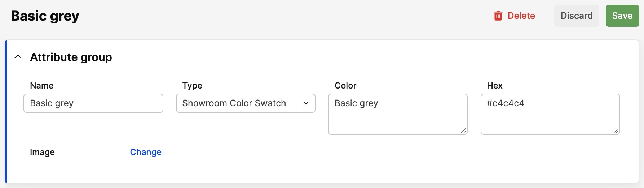The height and width of the screenshot is (188, 644).
Task: Discard changes with the Discard button
Action: point(577,16)
